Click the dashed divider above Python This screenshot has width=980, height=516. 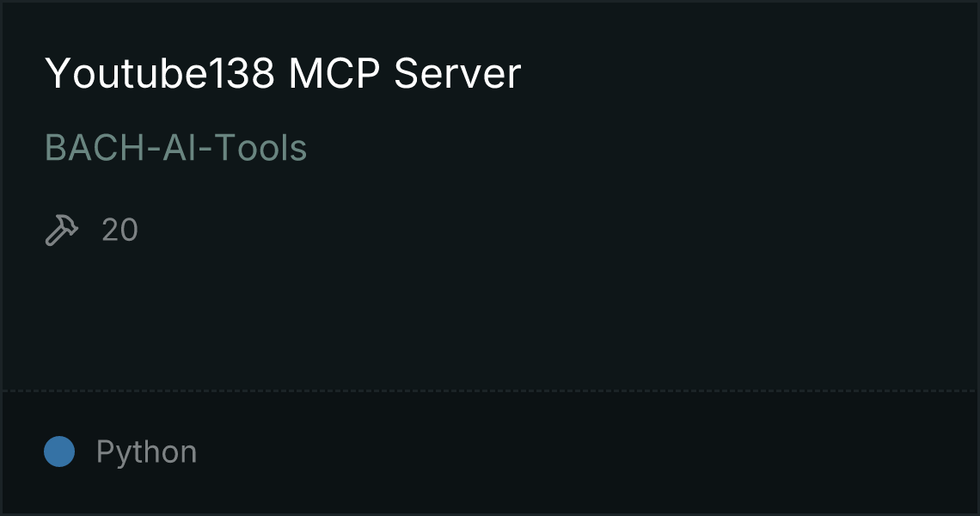490,391
